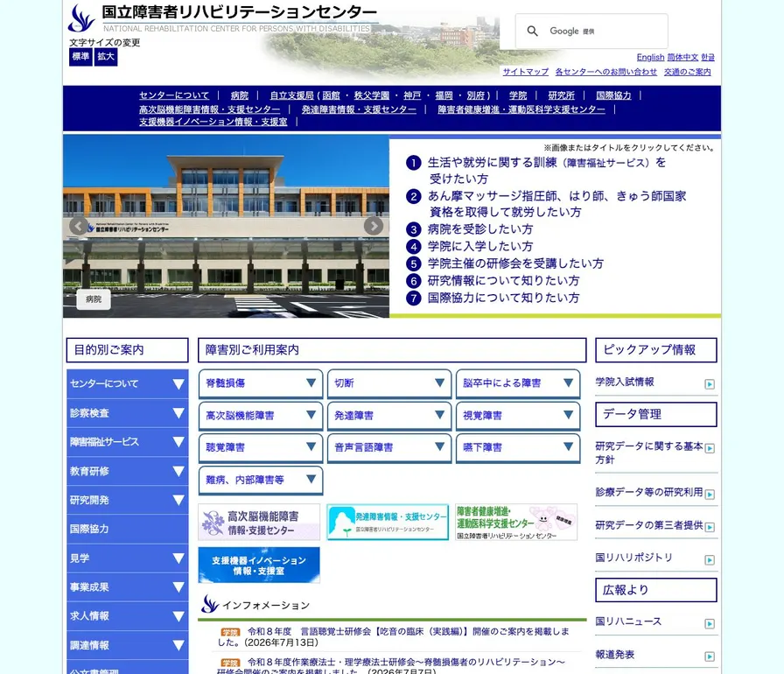Screen dimensions: 784x674
Task: Click arrow icon beside 学院入試情報
Action: coord(710,384)
